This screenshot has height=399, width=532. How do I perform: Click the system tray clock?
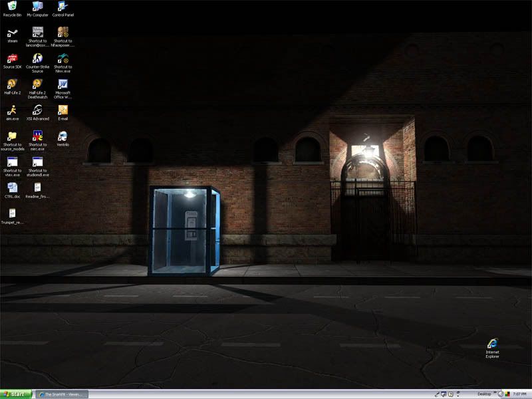pyautogui.click(x=520, y=394)
